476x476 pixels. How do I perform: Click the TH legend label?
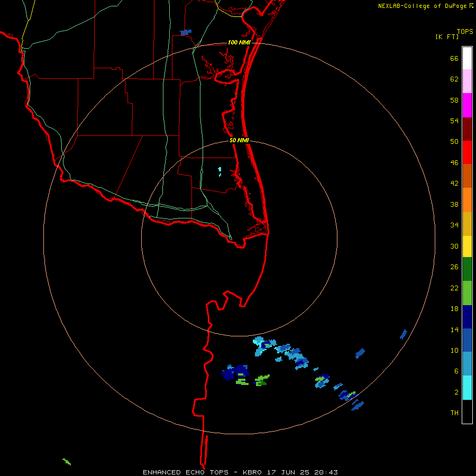coord(454,413)
